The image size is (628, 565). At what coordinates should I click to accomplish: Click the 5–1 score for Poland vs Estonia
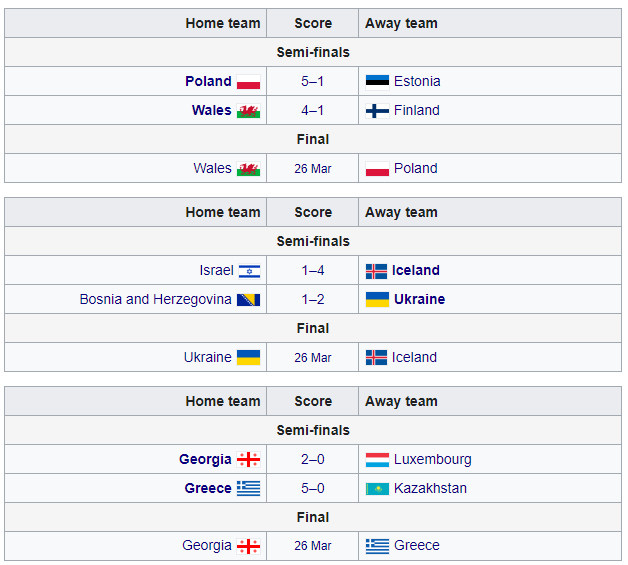pyautogui.click(x=313, y=81)
